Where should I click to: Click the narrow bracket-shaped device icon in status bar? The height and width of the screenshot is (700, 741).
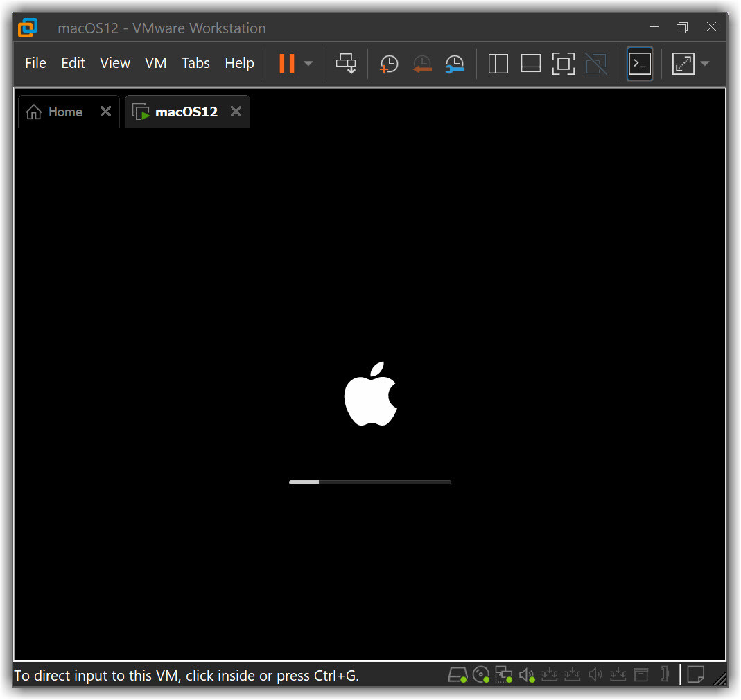665,674
